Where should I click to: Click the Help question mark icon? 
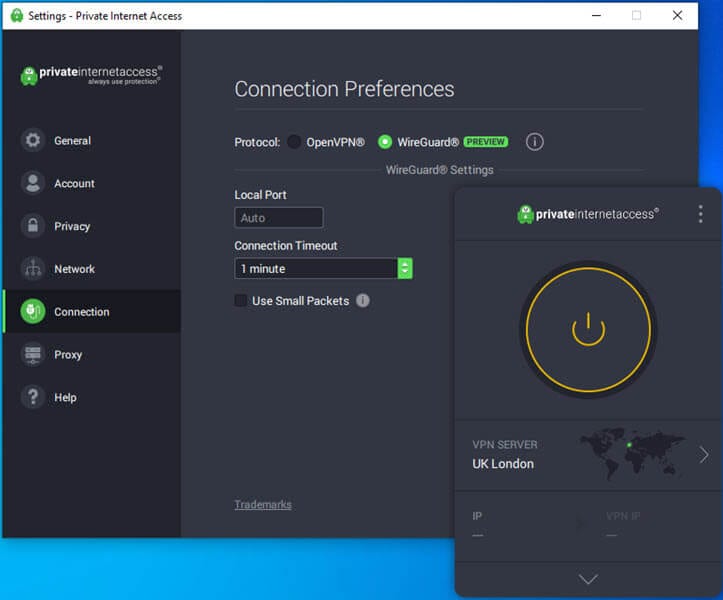(x=33, y=397)
